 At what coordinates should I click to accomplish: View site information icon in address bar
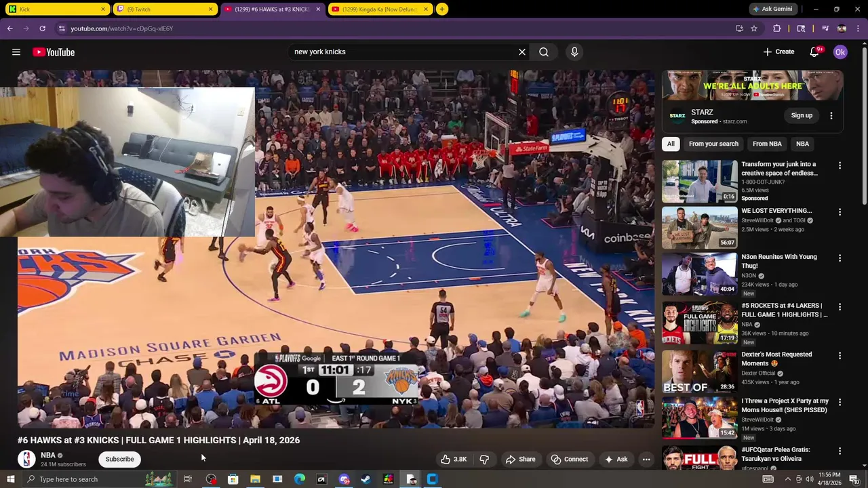[62, 28]
